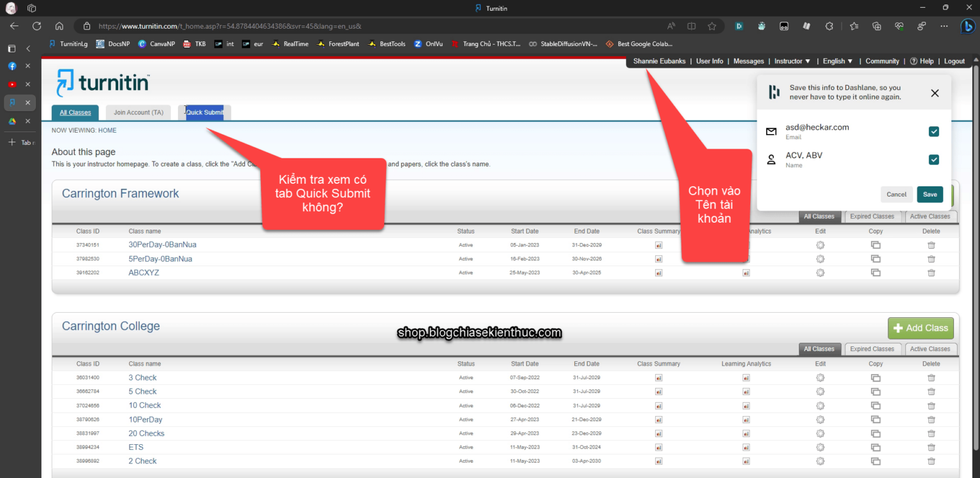Switch to the Quick Submit tab
This screenshot has height=478, width=980.
coord(205,113)
